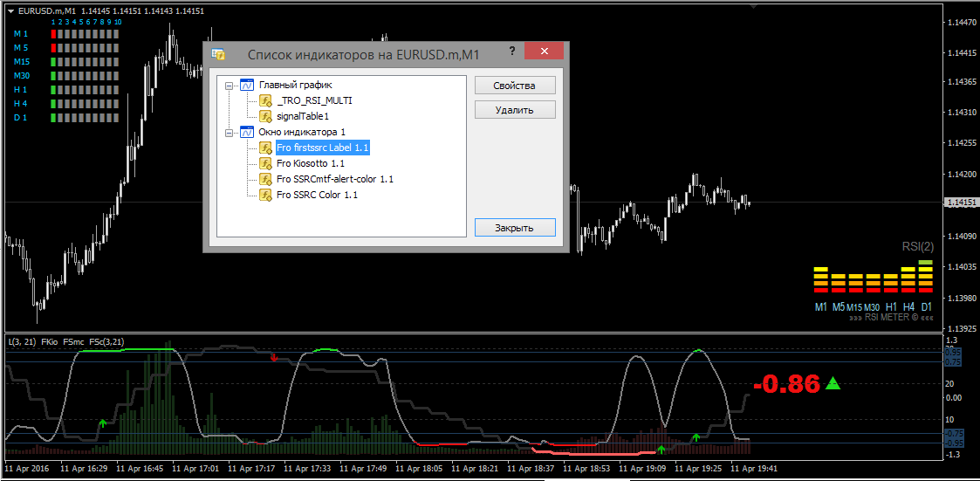Click icon beside signalTable1
Viewport: 980px width, 481px height.
pos(265,116)
